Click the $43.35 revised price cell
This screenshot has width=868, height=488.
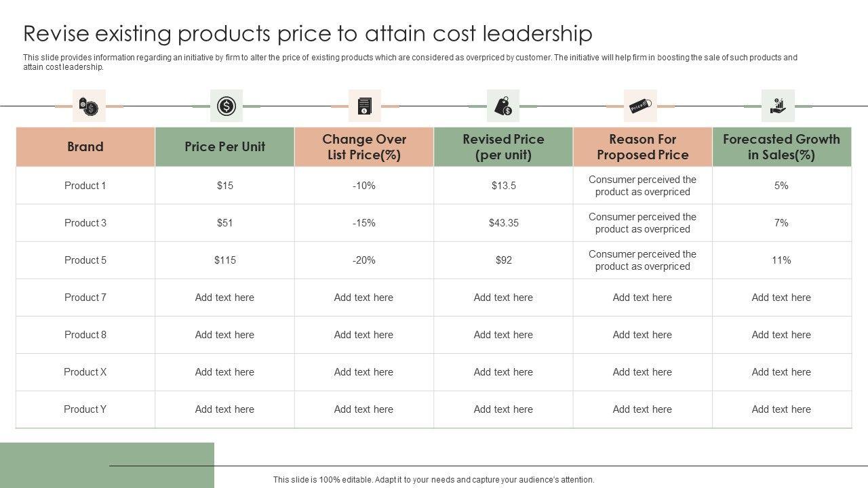coord(503,223)
